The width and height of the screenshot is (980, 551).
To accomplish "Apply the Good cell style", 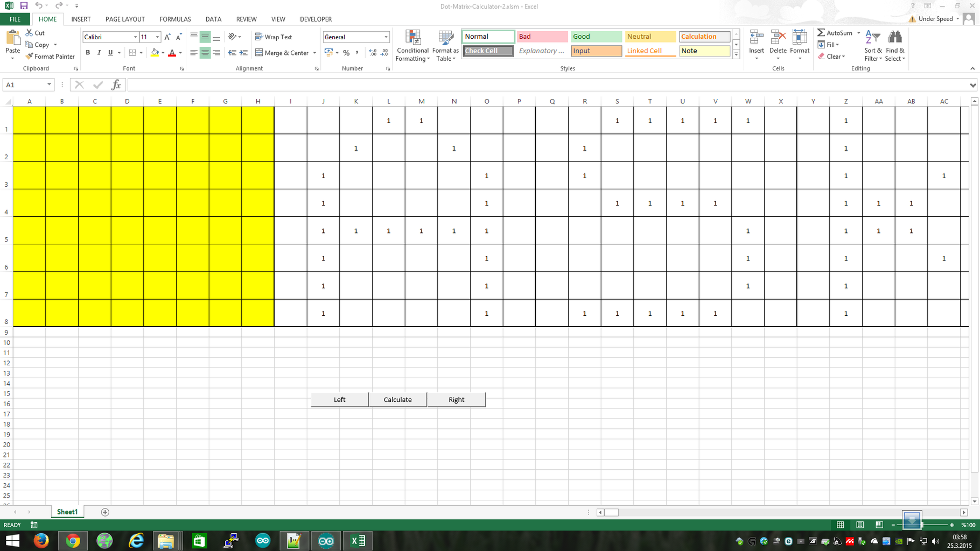I will click(597, 37).
